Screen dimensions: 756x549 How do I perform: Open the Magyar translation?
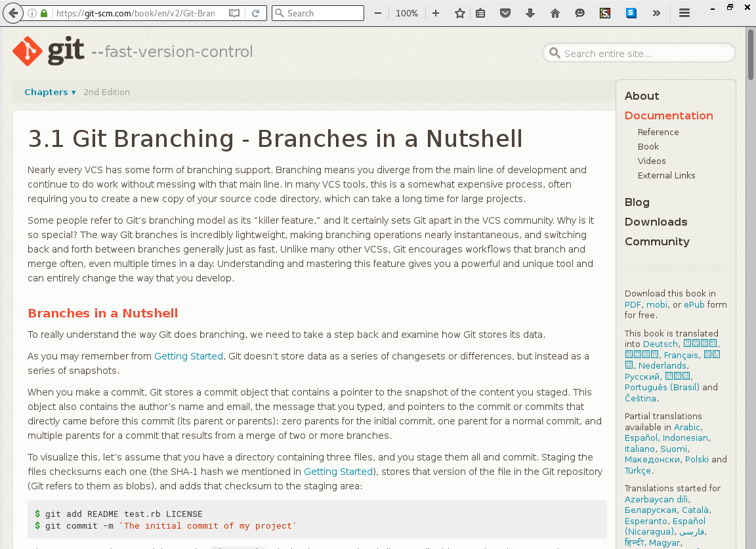(x=664, y=543)
